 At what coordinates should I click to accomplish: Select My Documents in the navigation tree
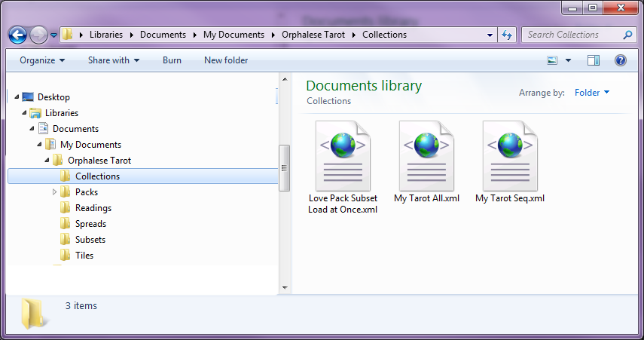point(91,145)
